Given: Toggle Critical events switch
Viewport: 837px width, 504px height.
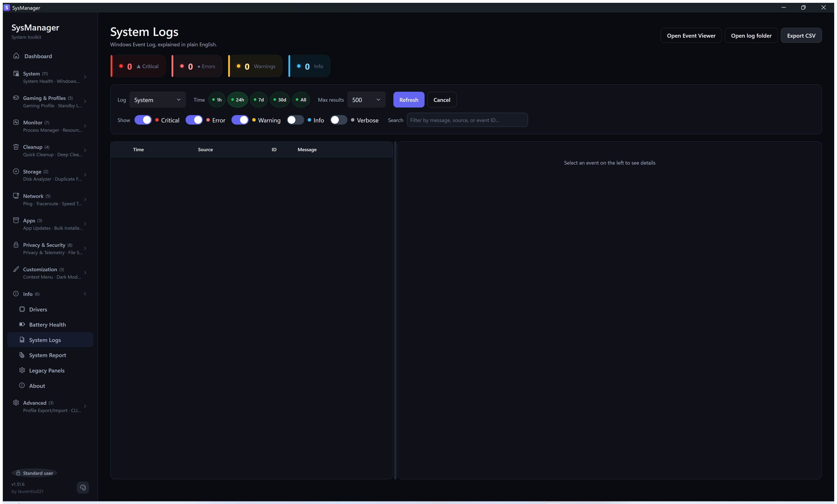Looking at the screenshot, I should (143, 120).
